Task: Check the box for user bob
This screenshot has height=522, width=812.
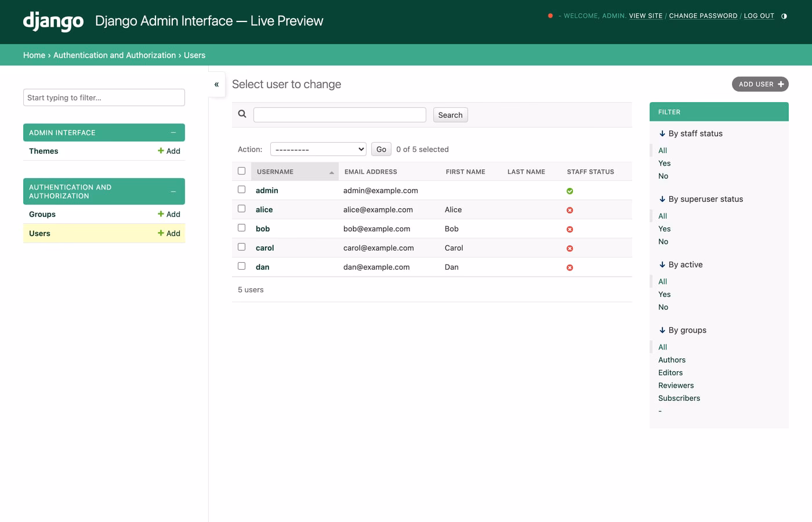Action: point(242,228)
